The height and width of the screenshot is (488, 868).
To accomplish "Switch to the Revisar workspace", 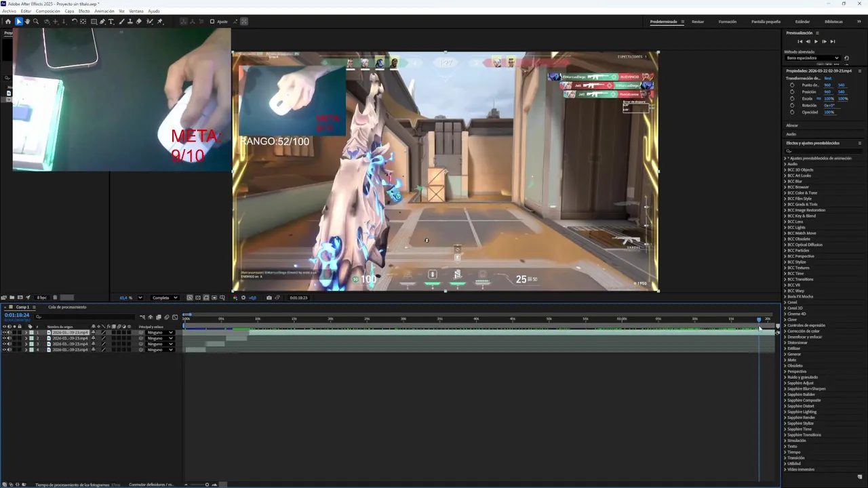I will tap(698, 22).
